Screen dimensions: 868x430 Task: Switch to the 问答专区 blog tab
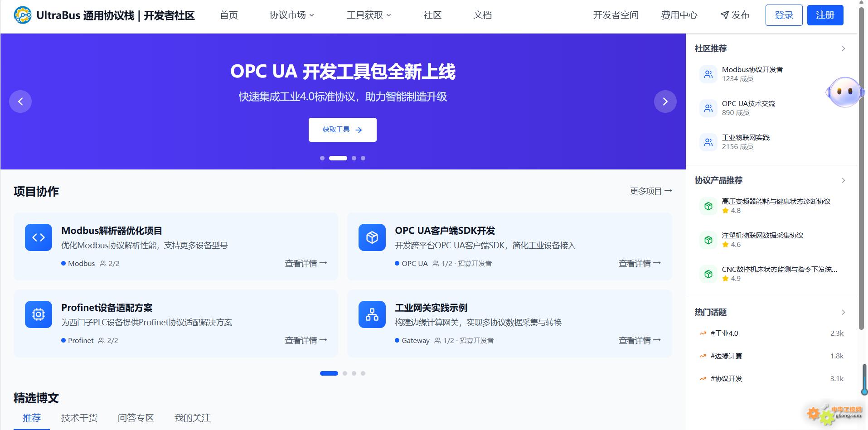[136, 418]
